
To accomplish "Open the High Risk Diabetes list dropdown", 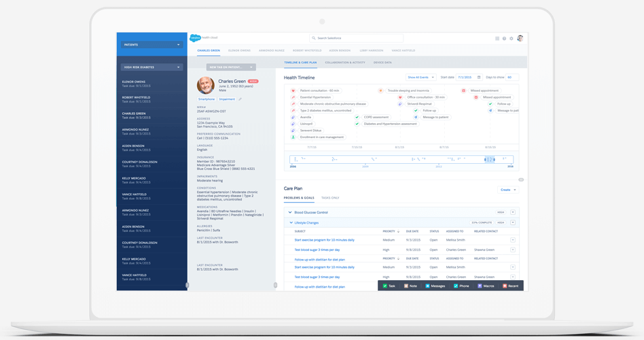I will [x=151, y=67].
